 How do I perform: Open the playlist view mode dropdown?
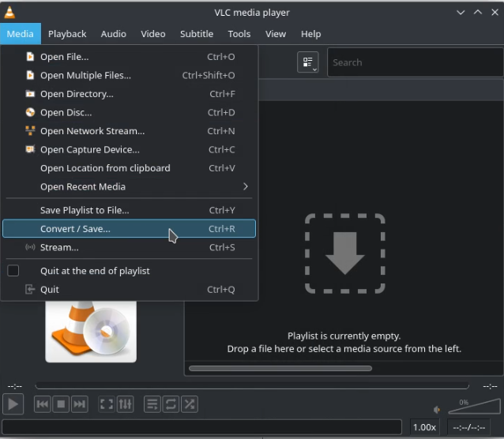(308, 62)
